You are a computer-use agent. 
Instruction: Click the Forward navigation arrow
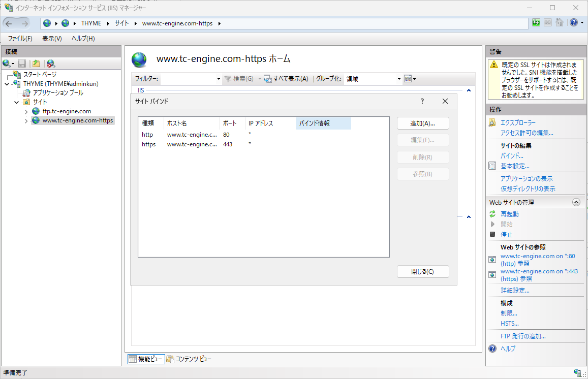point(25,23)
